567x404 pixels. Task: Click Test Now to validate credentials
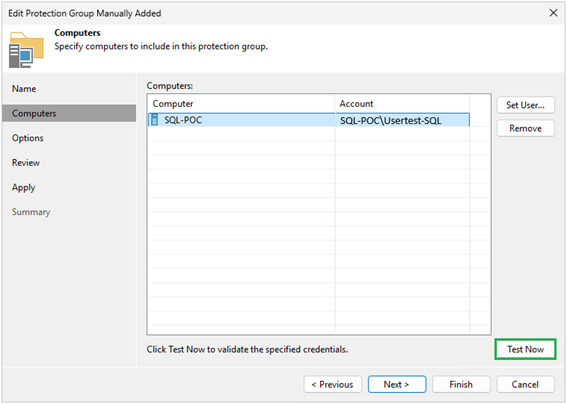pyautogui.click(x=525, y=349)
